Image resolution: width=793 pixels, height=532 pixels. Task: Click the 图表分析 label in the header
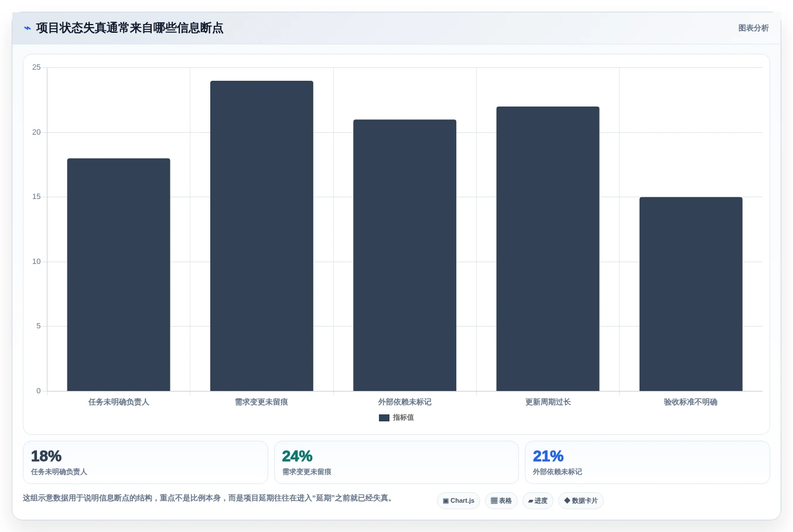tap(753, 28)
